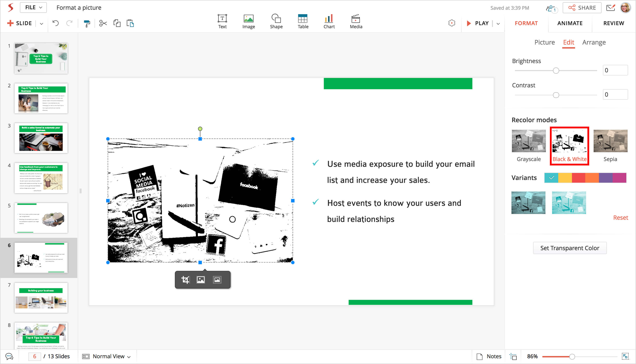This screenshot has width=636, height=364.
Task: Switch to the ANIMATE tab
Action: (570, 23)
